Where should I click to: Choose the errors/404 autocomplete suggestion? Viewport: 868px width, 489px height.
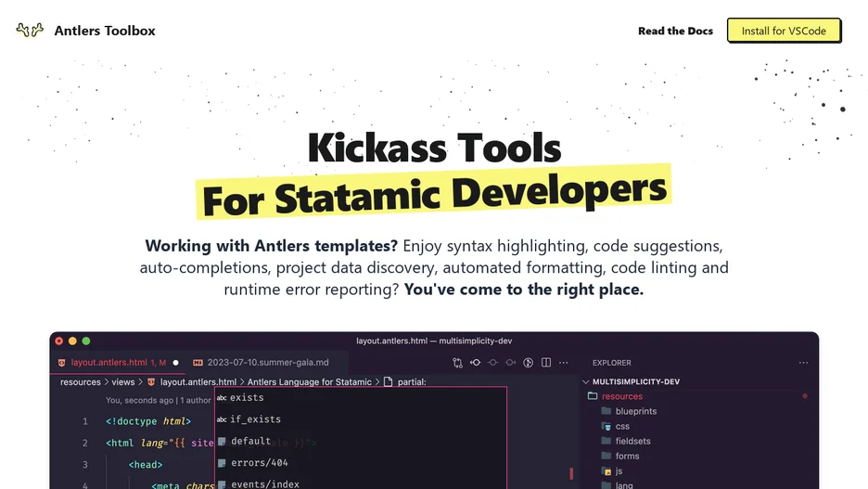tap(361, 462)
